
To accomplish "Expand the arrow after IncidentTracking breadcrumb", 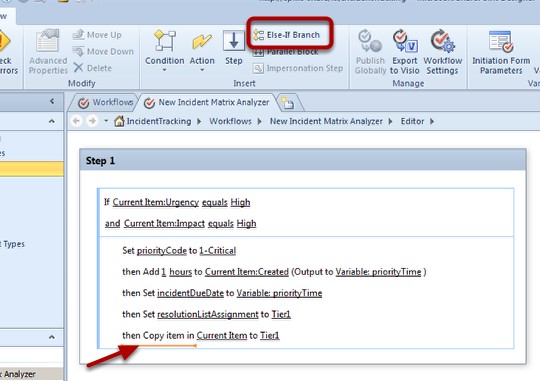I will (x=199, y=122).
